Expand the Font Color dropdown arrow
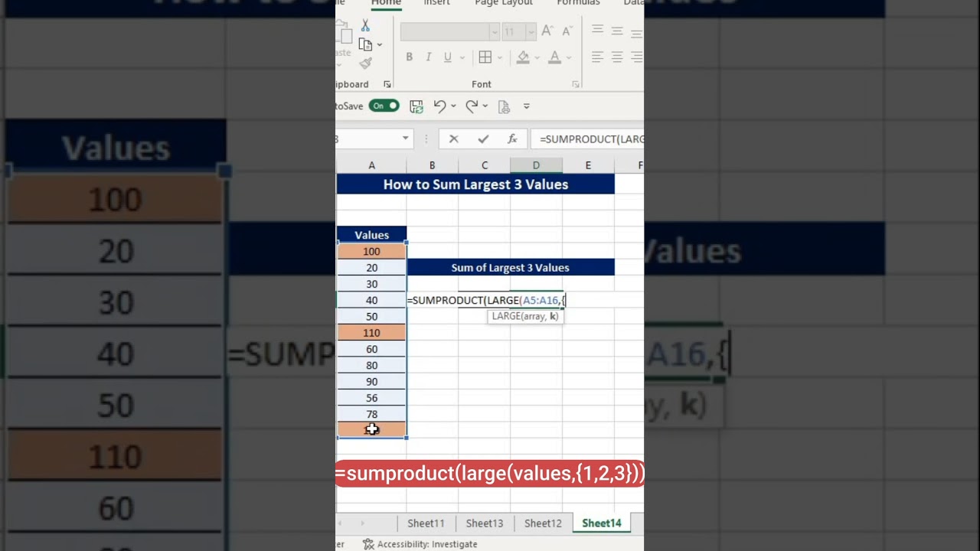Screen dimensions: 980x551 (x=568, y=57)
